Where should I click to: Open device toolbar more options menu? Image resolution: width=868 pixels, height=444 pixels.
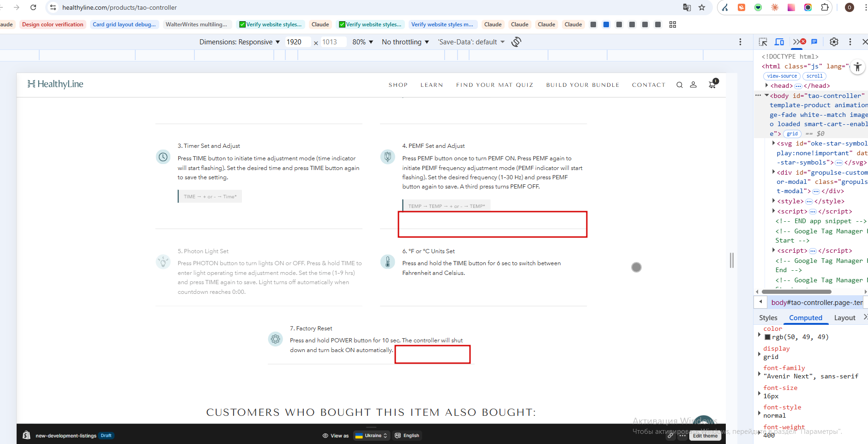[x=740, y=42]
